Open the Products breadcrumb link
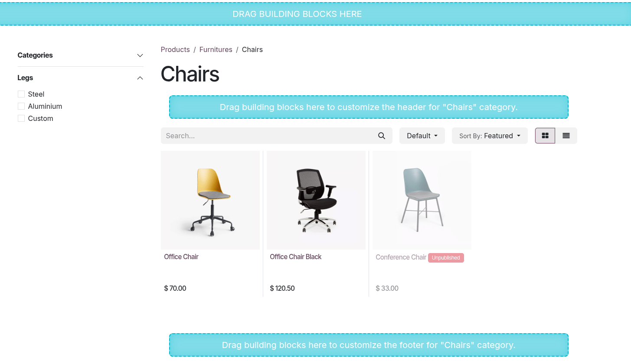Image resolution: width=631 pixels, height=364 pixels. [x=175, y=49]
